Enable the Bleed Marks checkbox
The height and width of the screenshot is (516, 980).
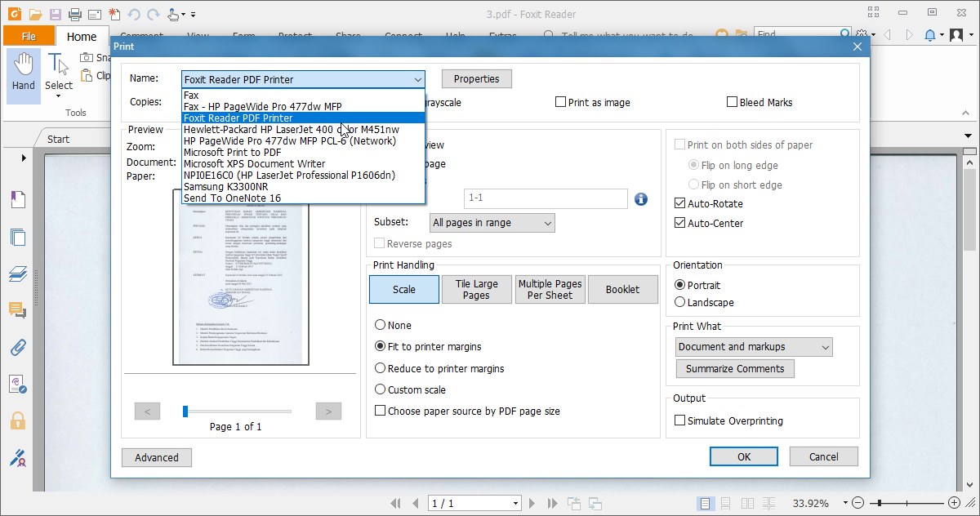(x=733, y=102)
